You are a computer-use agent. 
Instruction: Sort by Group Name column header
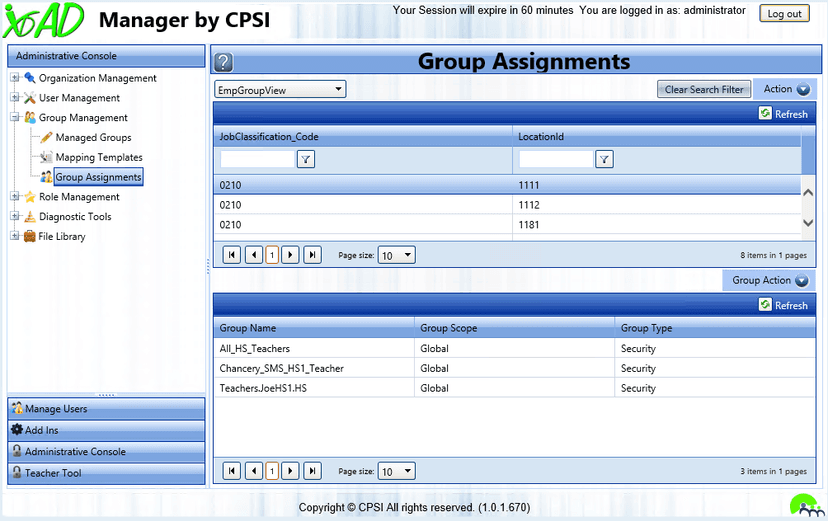click(248, 328)
